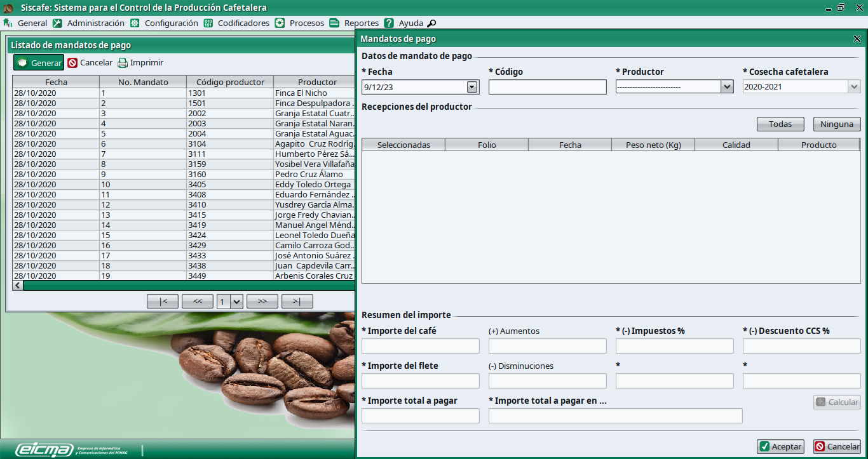The image size is (868, 459).
Task: Open the Fecha date picker dropdown
Action: 472,87
